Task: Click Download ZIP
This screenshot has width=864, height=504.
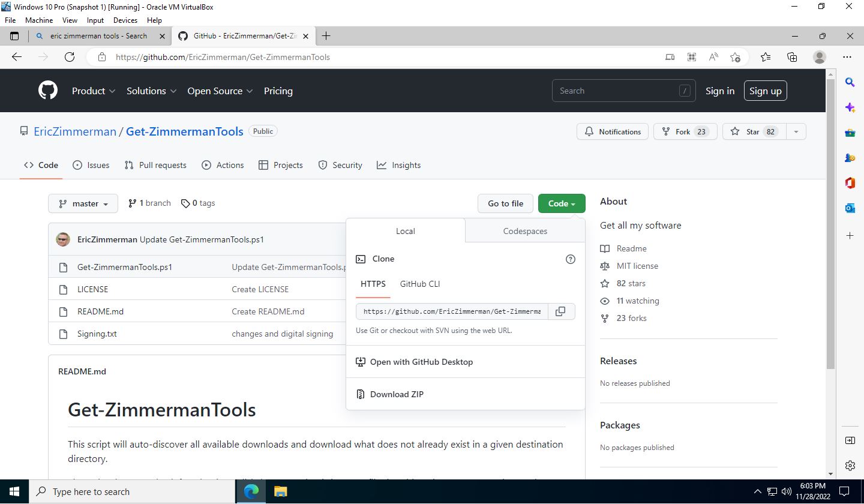Action: pos(397,394)
